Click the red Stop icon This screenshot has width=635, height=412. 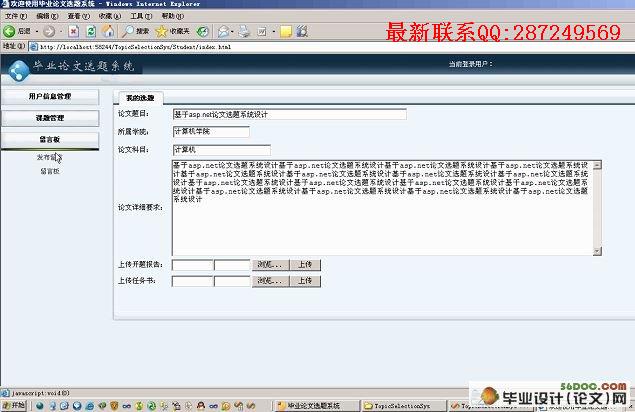tap(73, 31)
